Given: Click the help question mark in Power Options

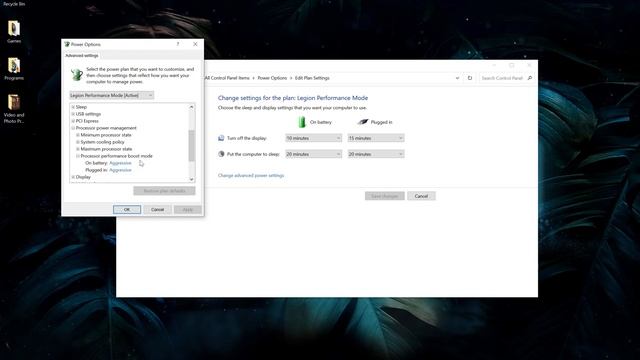Looking at the screenshot, I should click(x=178, y=44).
